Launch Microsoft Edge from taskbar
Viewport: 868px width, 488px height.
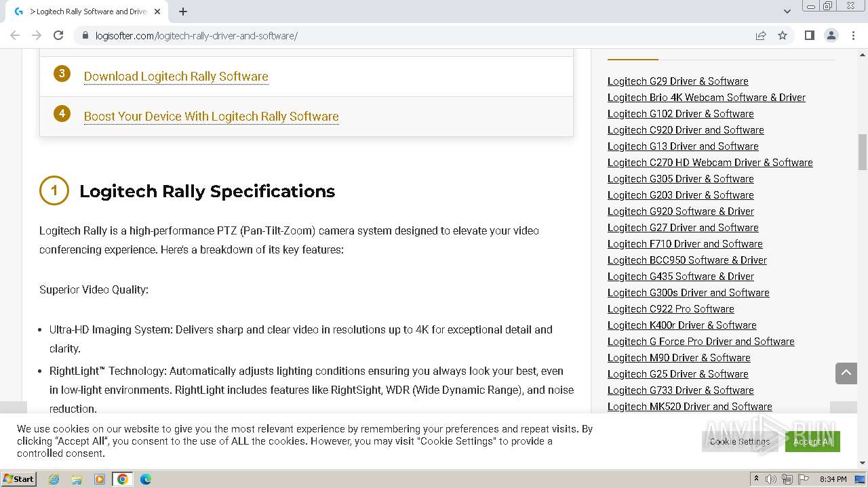146,479
